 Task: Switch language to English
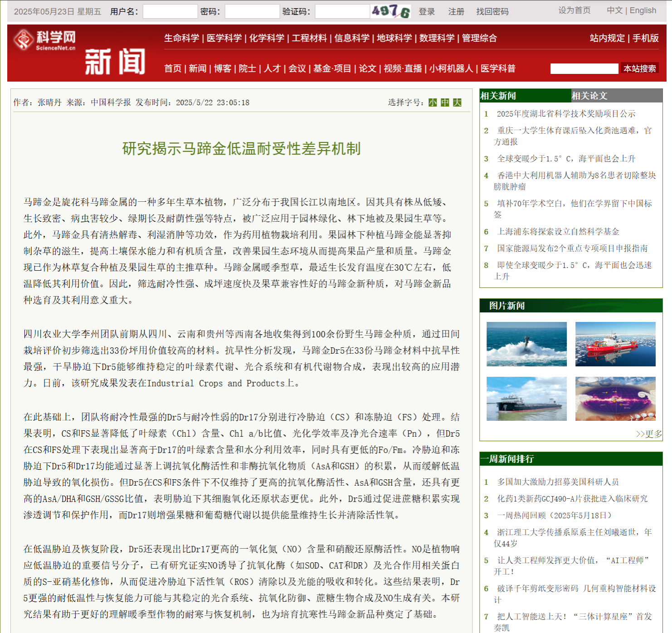pos(643,10)
